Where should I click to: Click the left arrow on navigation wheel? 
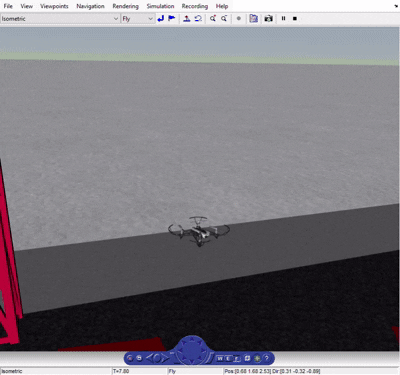click(x=181, y=351)
